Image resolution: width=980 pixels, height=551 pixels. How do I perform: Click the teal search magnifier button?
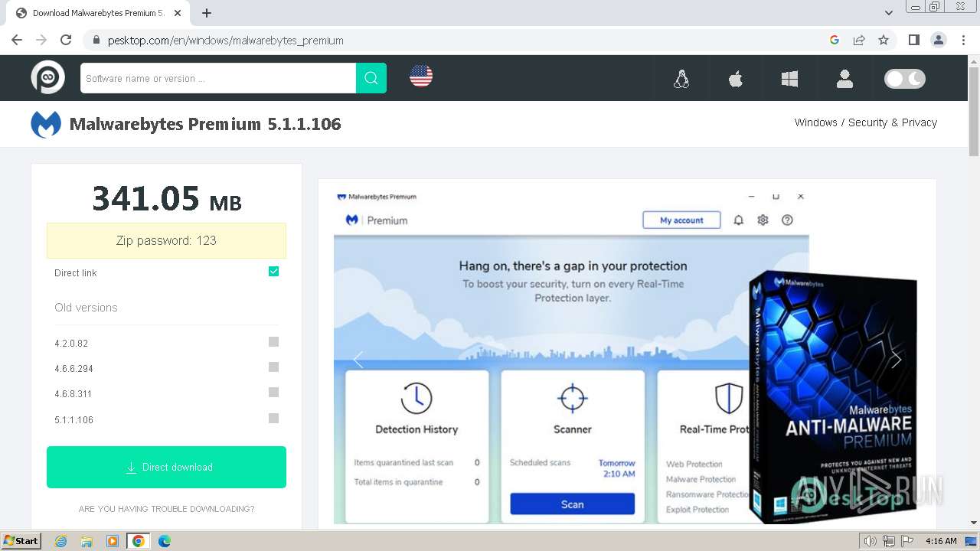pyautogui.click(x=371, y=78)
